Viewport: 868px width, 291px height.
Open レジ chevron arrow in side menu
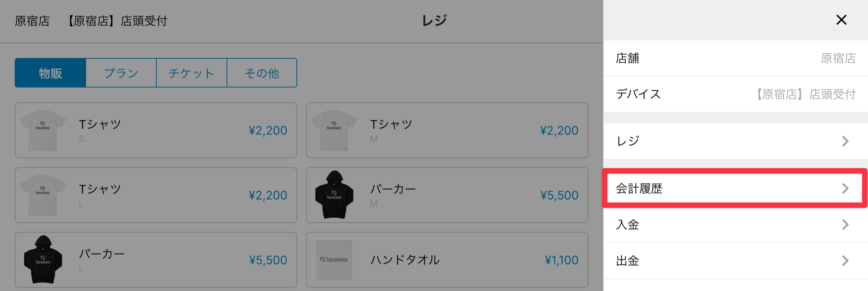point(845,141)
